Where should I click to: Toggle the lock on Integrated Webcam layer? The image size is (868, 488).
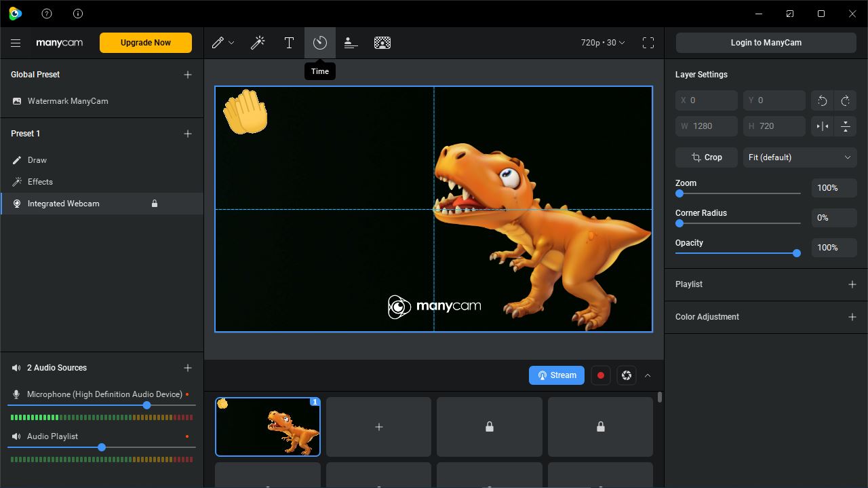click(155, 204)
